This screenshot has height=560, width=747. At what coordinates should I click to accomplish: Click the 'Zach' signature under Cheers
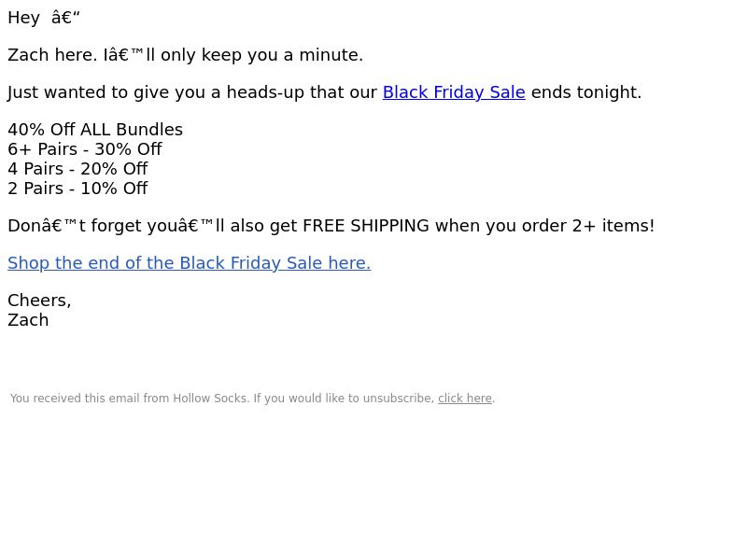pos(28,320)
